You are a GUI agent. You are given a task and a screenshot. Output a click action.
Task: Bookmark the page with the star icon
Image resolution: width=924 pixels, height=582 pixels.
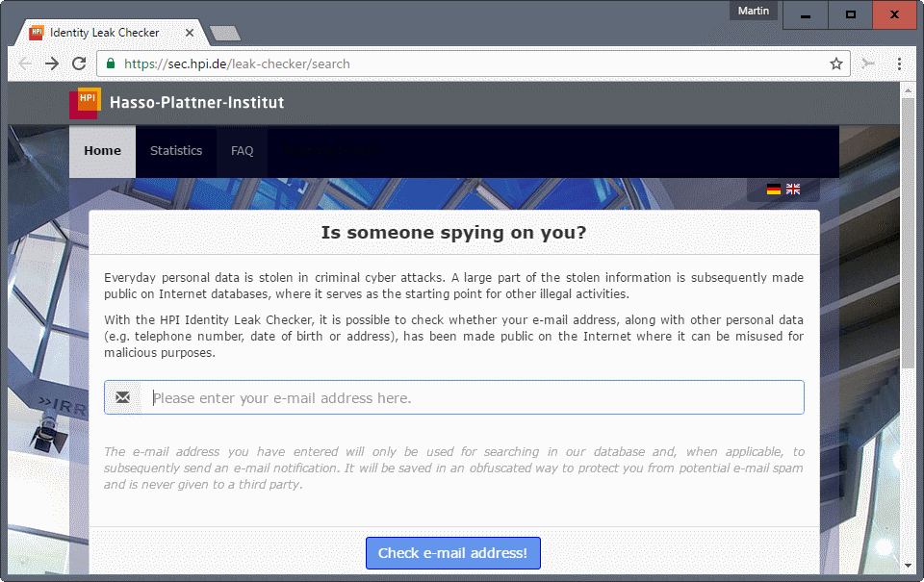coord(835,63)
